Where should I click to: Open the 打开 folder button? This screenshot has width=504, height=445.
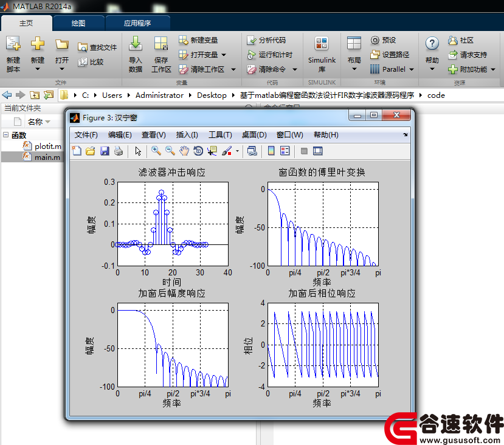(x=62, y=54)
